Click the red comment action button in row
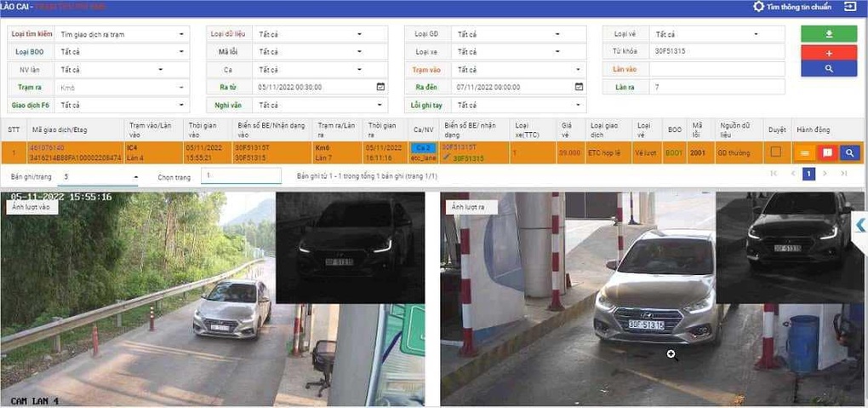The height and width of the screenshot is (408, 868). click(827, 152)
